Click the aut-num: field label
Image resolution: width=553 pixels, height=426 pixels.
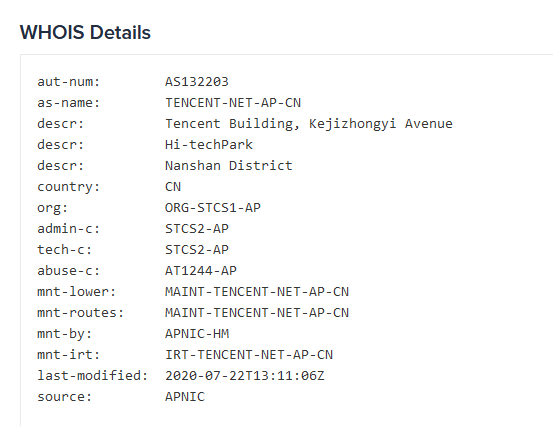(69, 82)
